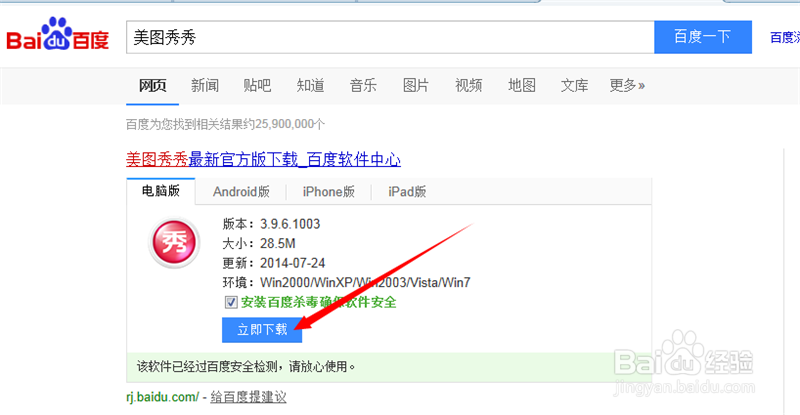800x415 pixels.
Task: Expand the 更多» menu
Action: coord(627,85)
